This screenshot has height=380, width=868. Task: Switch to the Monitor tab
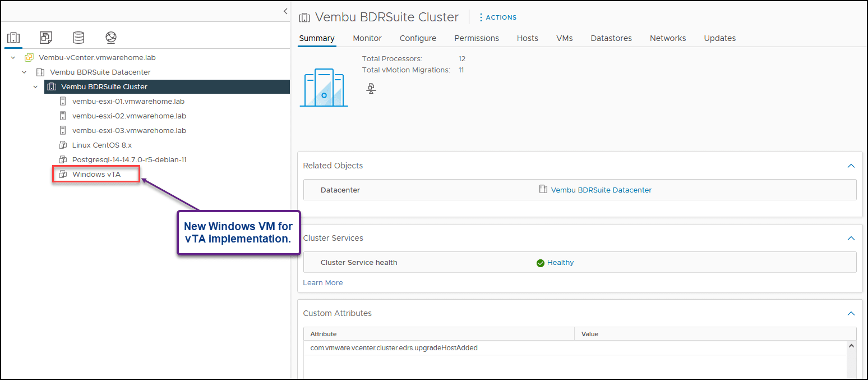[x=367, y=38]
